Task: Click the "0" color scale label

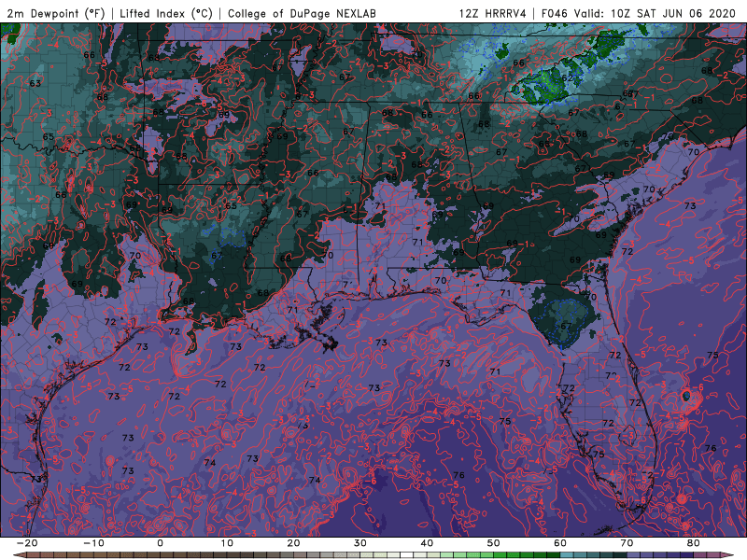Action: [160, 543]
